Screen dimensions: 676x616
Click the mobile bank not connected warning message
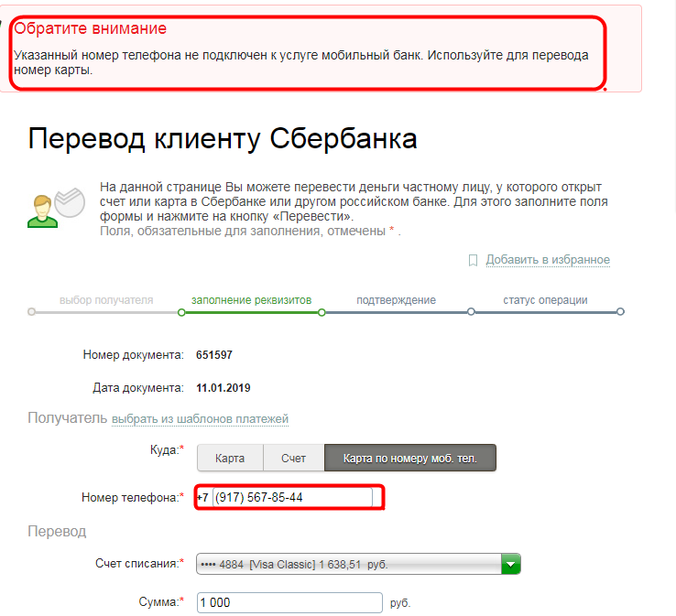point(301,62)
